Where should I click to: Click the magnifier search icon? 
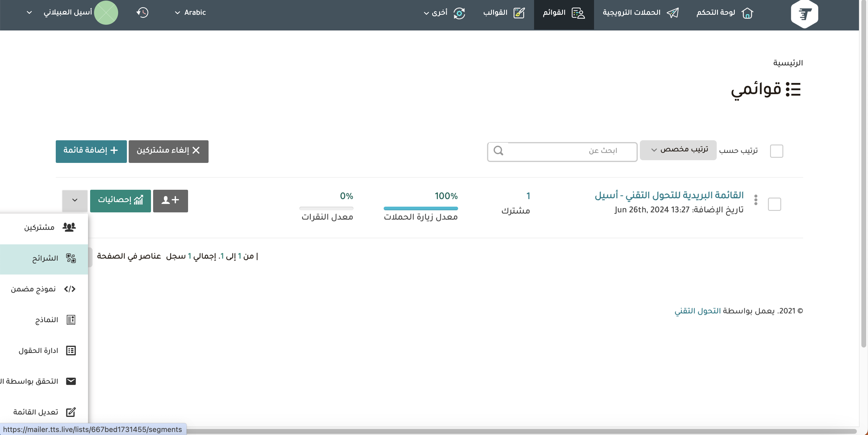498,151
